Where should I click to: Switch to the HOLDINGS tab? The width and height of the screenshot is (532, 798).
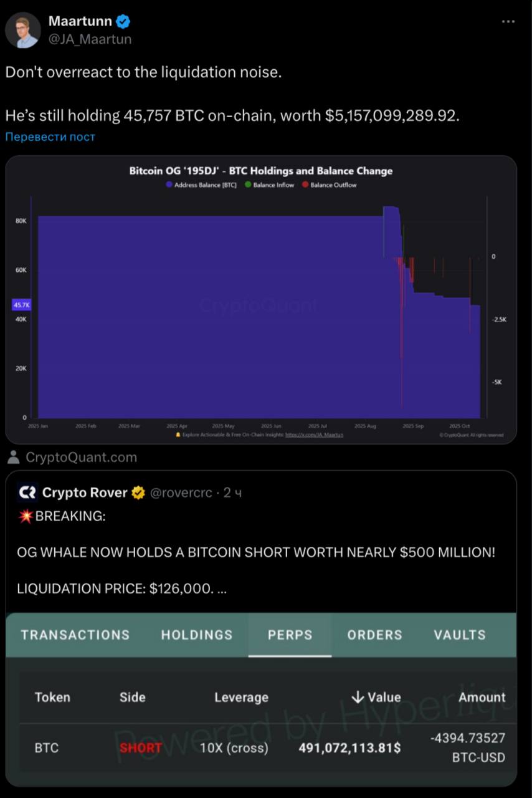pyautogui.click(x=197, y=635)
